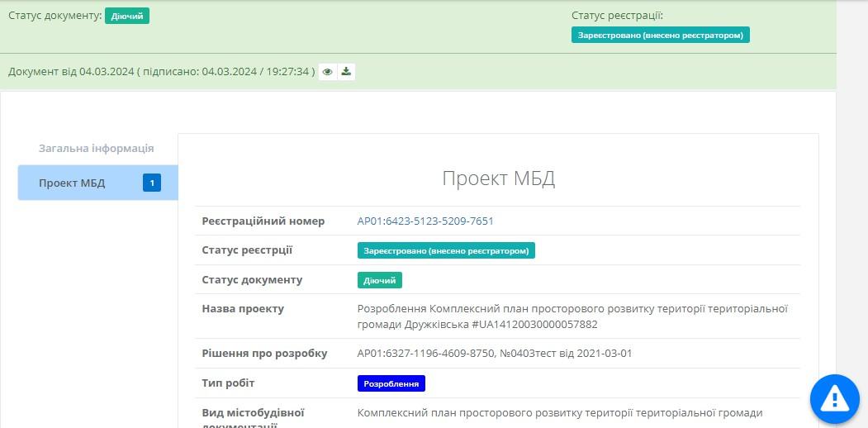Click the count badge on Проект МБД
This screenshot has height=428, width=868.
pyautogui.click(x=152, y=183)
